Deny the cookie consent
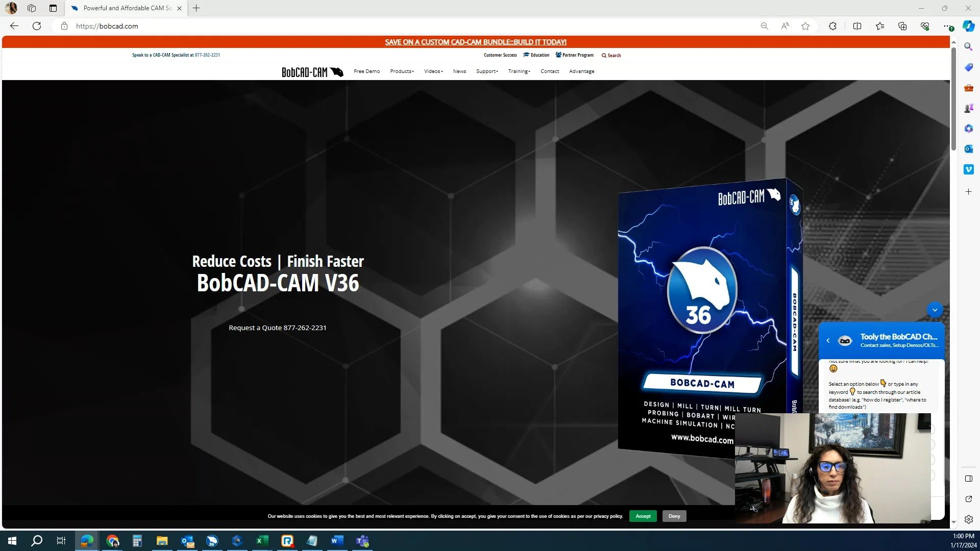This screenshot has height=551, width=980. pyautogui.click(x=674, y=516)
